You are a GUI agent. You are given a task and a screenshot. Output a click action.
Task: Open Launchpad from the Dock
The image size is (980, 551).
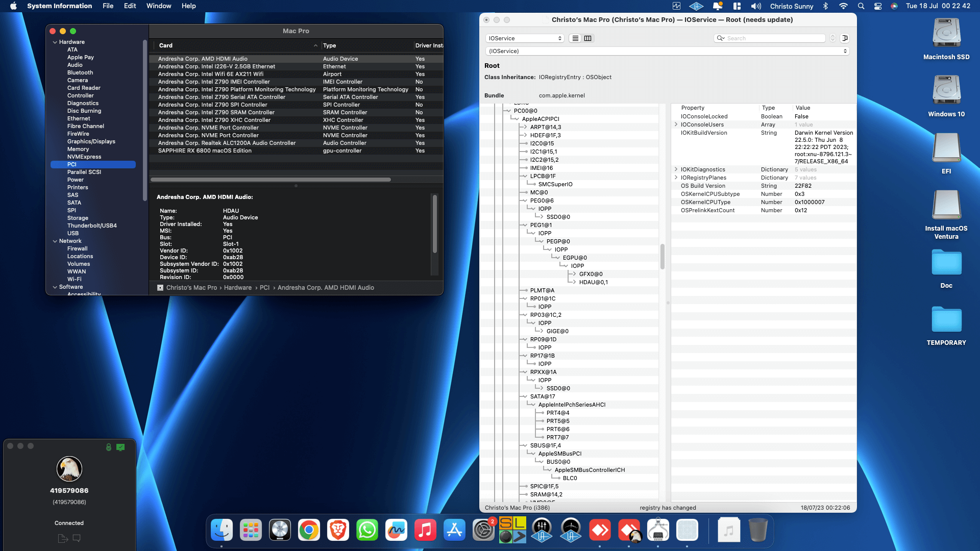[x=251, y=531]
